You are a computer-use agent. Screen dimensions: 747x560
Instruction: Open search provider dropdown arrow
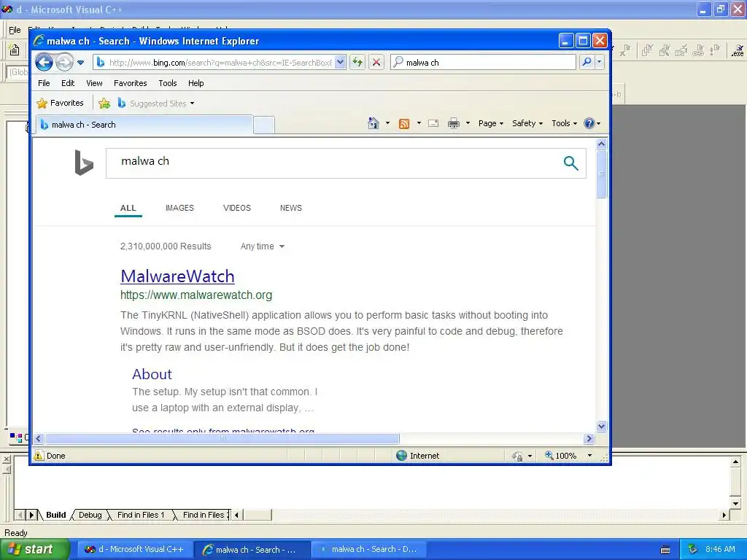click(600, 63)
